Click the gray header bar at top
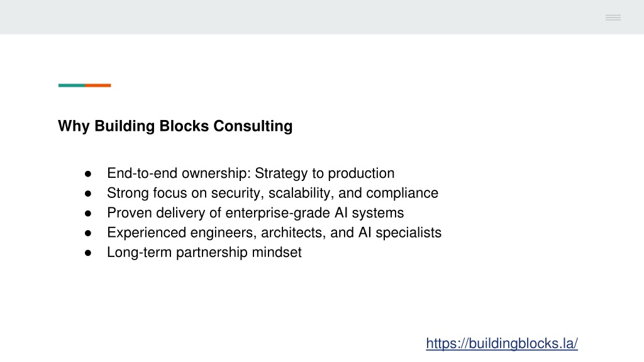 click(x=322, y=17)
